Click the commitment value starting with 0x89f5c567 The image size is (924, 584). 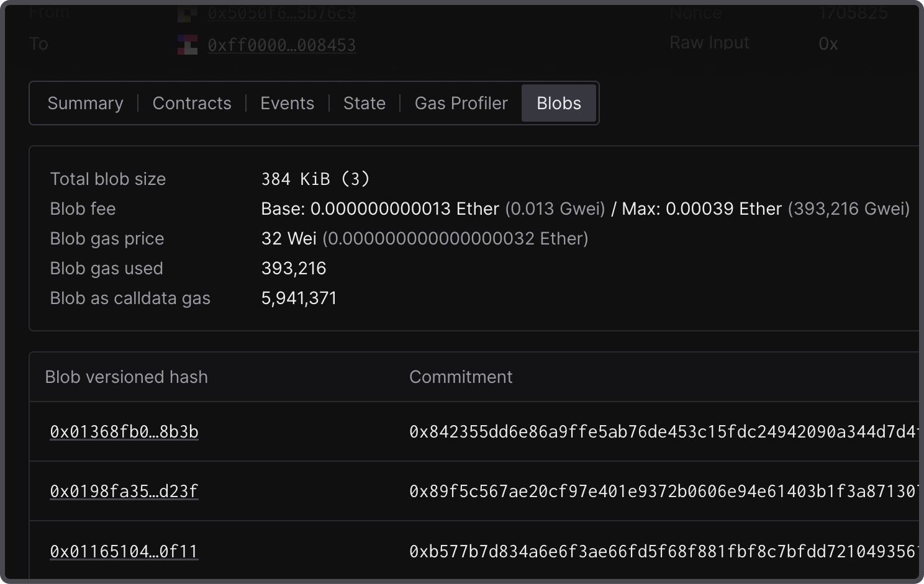tap(662, 491)
